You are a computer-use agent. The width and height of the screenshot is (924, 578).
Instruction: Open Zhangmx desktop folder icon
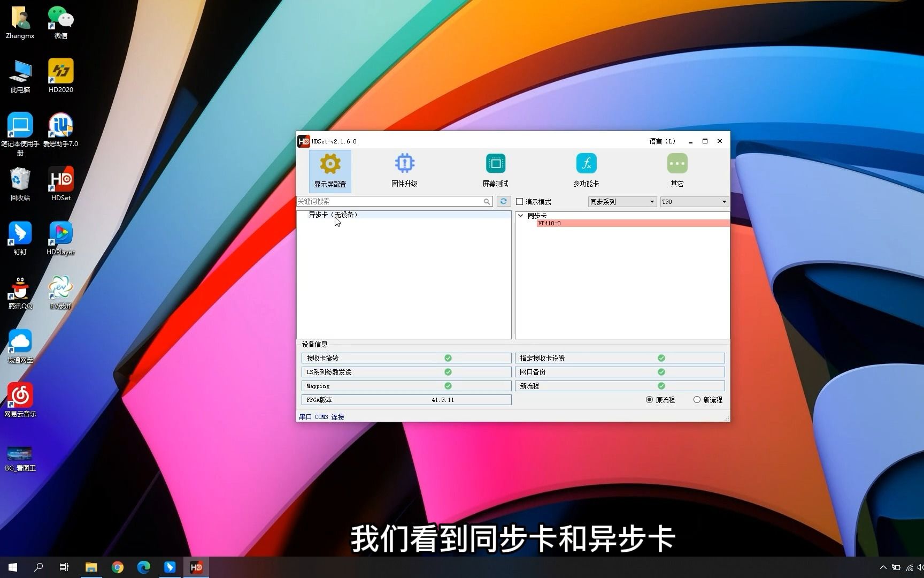(x=20, y=22)
